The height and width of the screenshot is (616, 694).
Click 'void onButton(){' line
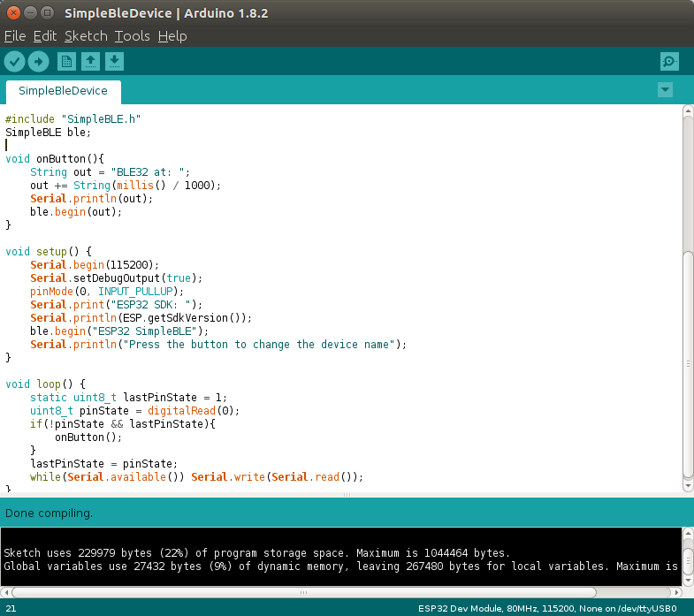(55, 159)
